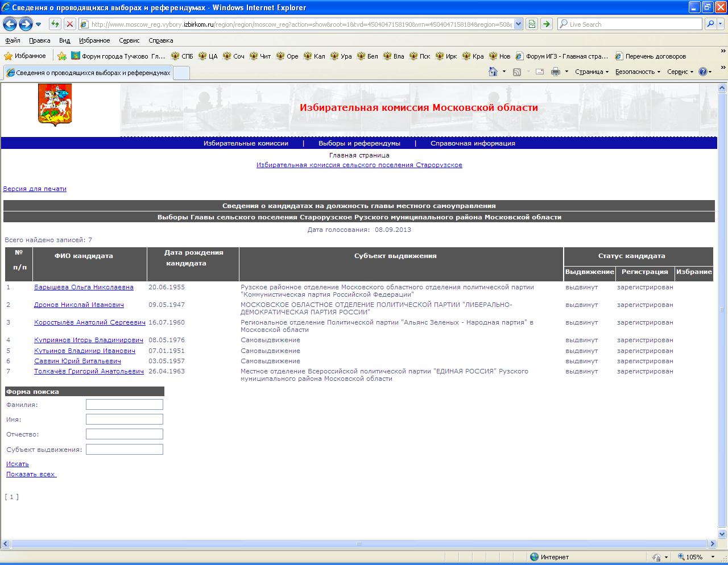
Task: Open the ЦА favorites bar link
Action: click(x=208, y=56)
